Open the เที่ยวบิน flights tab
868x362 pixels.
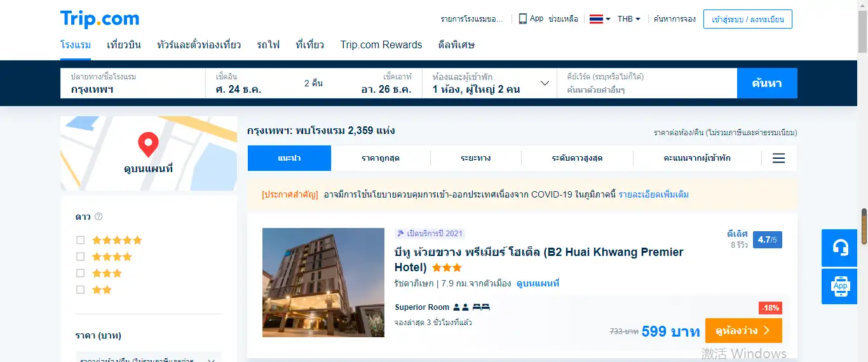124,44
